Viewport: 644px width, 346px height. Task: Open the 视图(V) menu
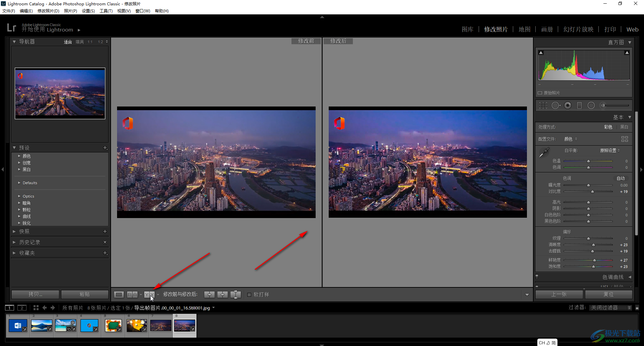pos(124,11)
